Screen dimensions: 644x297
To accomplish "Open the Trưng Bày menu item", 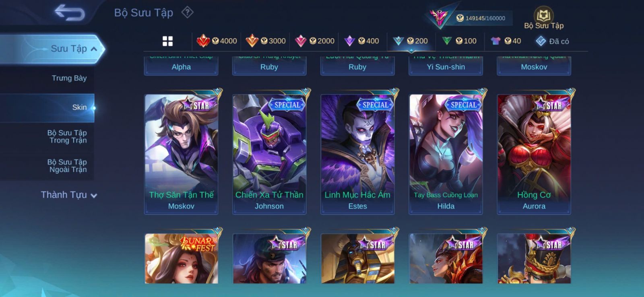I will point(69,78).
